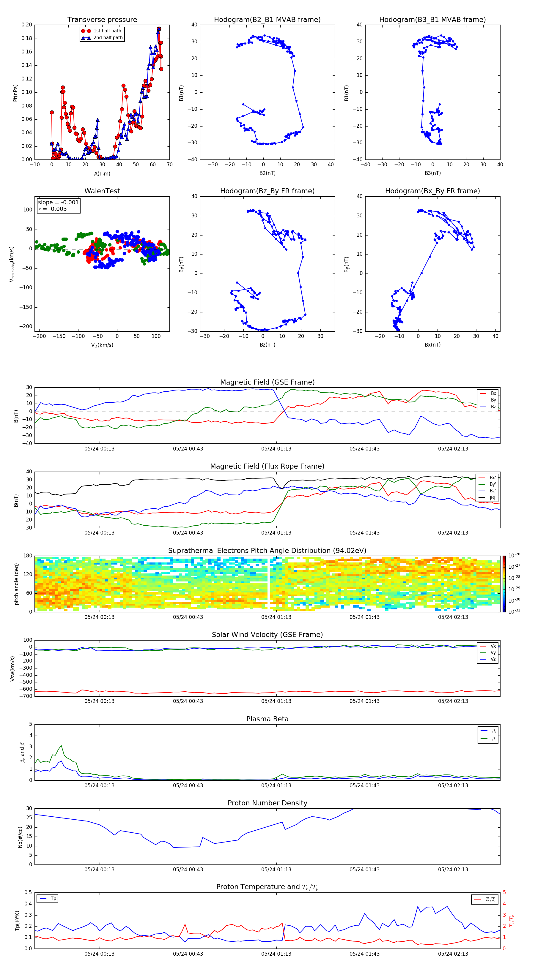Click the pitch angle colorbar scale
Viewport: 535px width, 980px height.
pyautogui.click(x=504, y=584)
